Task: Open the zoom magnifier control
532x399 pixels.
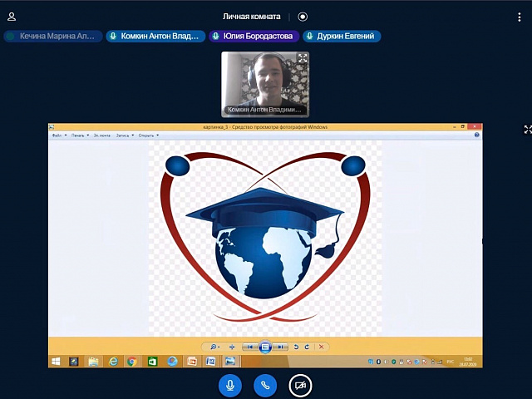Action: click(214, 347)
